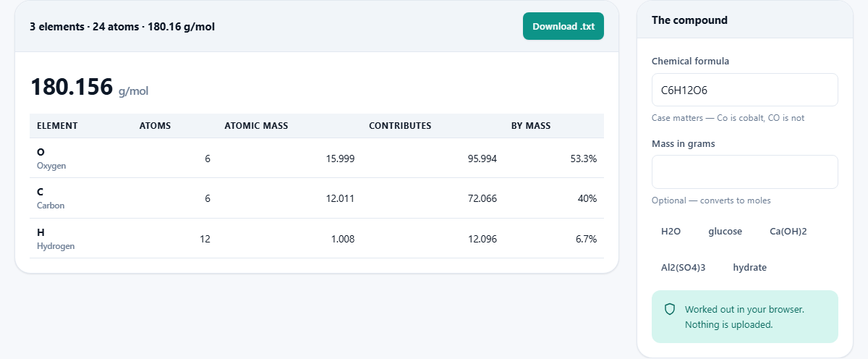Load the Al2(SO4)3 example
The width and height of the screenshot is (868, 359).
[683, 268]
